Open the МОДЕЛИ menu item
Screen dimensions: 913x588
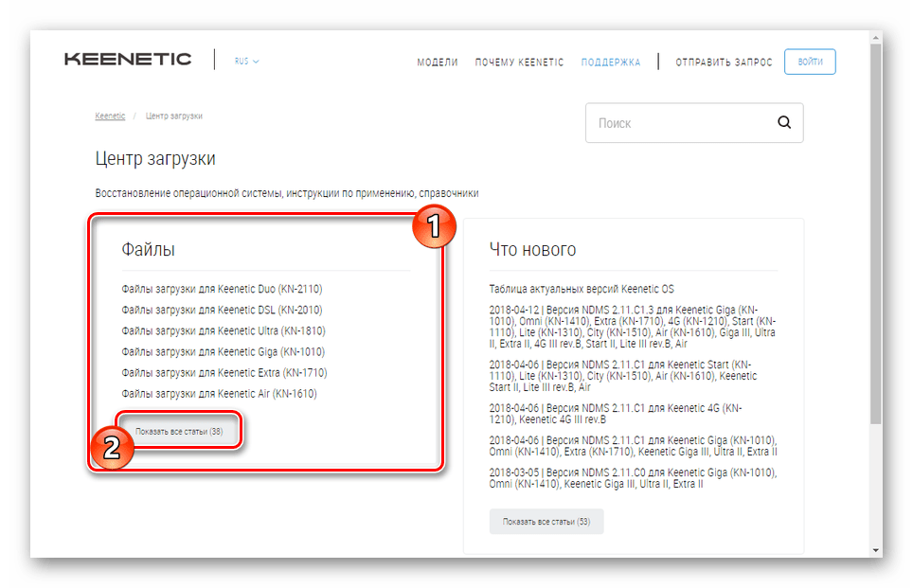(x=438, y=62)
